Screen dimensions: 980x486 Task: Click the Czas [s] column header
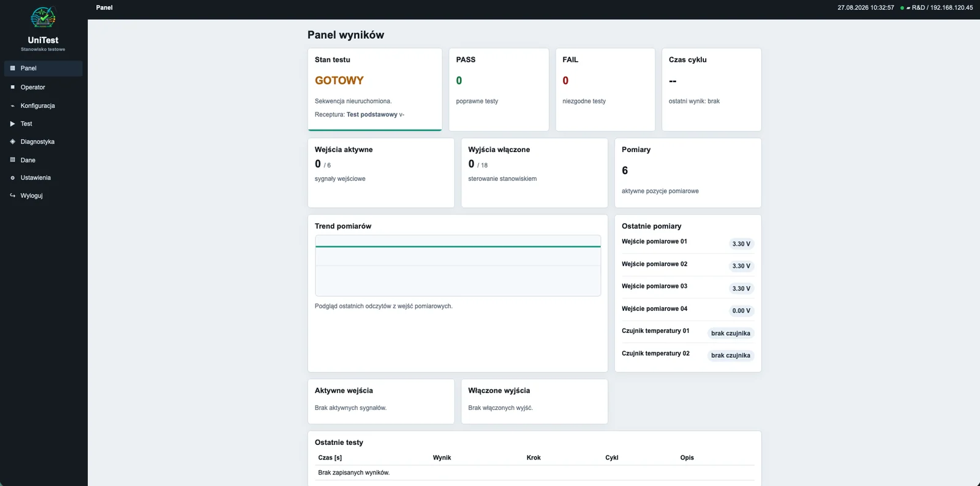(330, 458)
